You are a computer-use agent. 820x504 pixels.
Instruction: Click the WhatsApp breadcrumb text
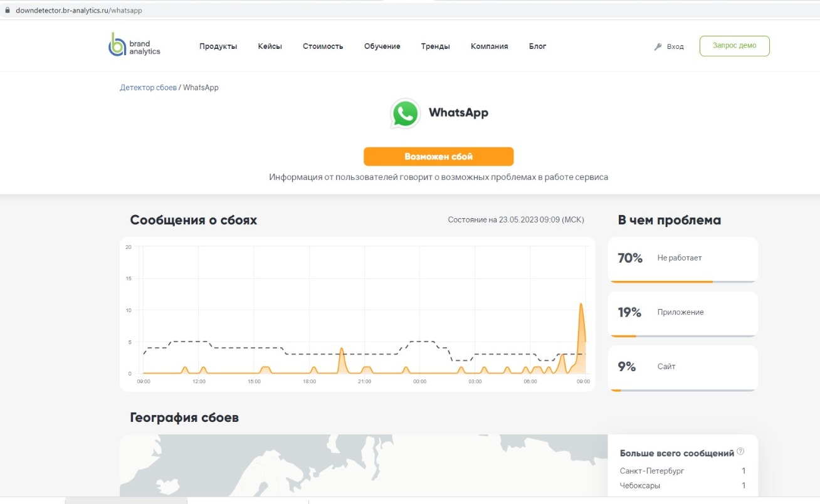tap(201, 88)
